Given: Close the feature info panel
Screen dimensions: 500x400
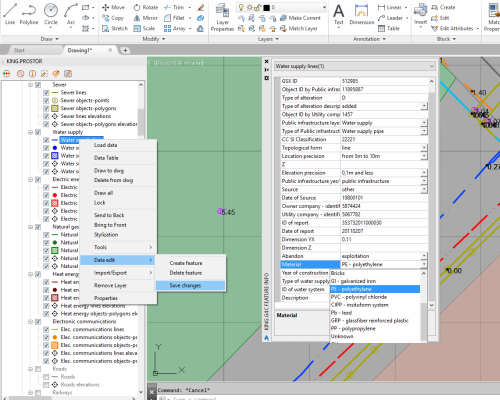Looking at the screenshot, I should [x=266, y=62].
